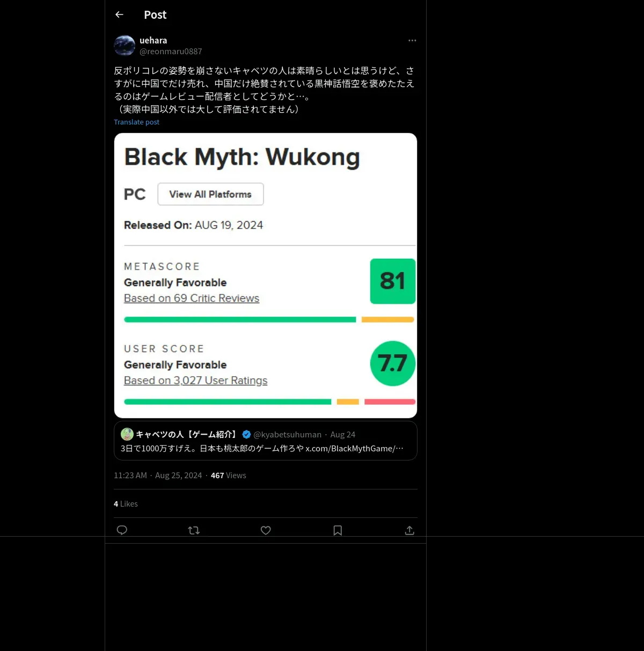Image resolution: width=644 pixels, height=651 pixels.
Task: Open uehara's profile avatar
Action: pos(125,46)
